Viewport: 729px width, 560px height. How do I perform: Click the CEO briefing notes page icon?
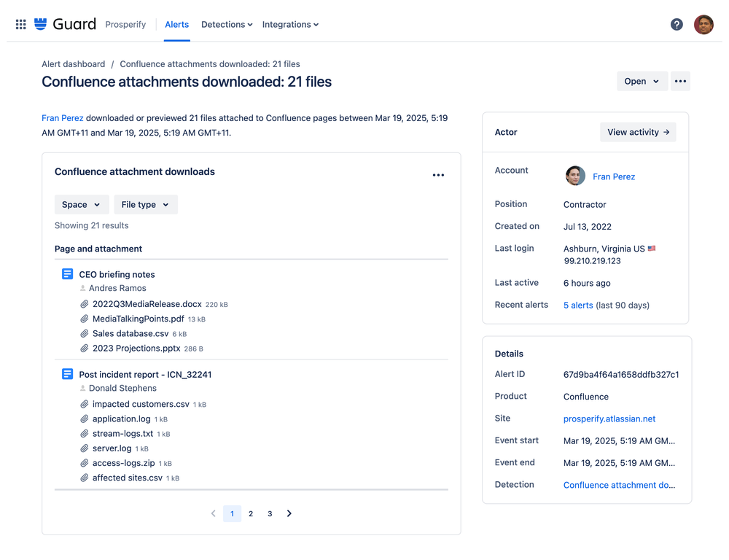click(x=67, y=274)
